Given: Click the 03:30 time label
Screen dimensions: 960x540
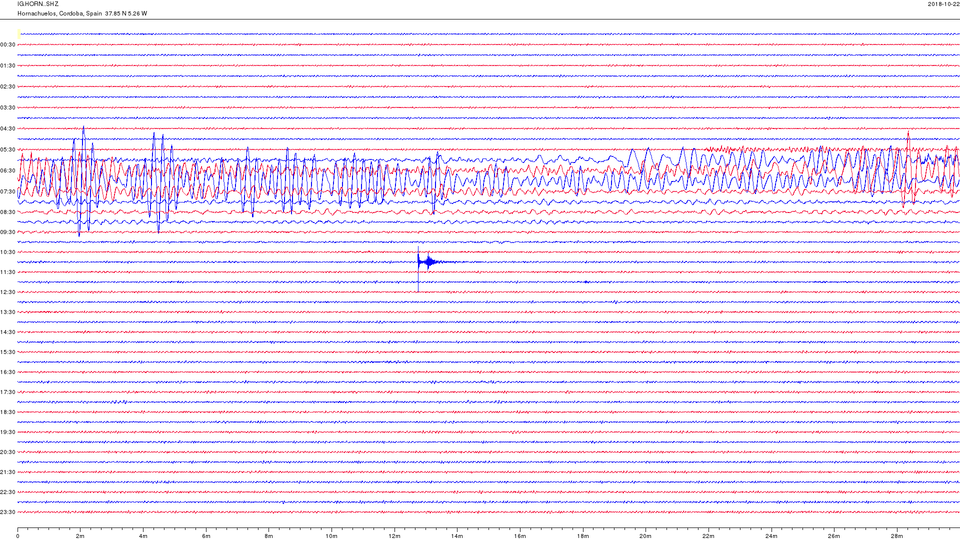Looking at the screenshot, I should point(8,108).
